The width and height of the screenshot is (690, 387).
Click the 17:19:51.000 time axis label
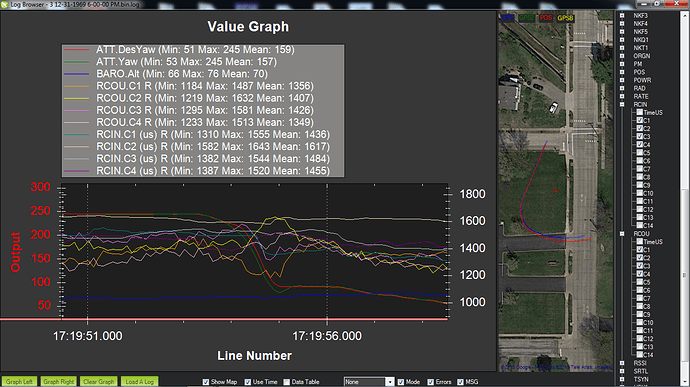point(88,336)
